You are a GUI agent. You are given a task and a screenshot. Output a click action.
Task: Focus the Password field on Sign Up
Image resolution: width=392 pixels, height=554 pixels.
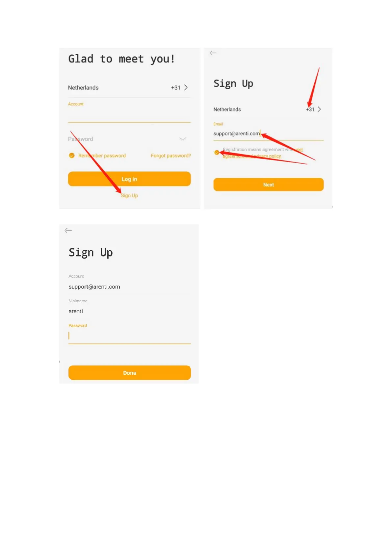click(x=129, y=336)
